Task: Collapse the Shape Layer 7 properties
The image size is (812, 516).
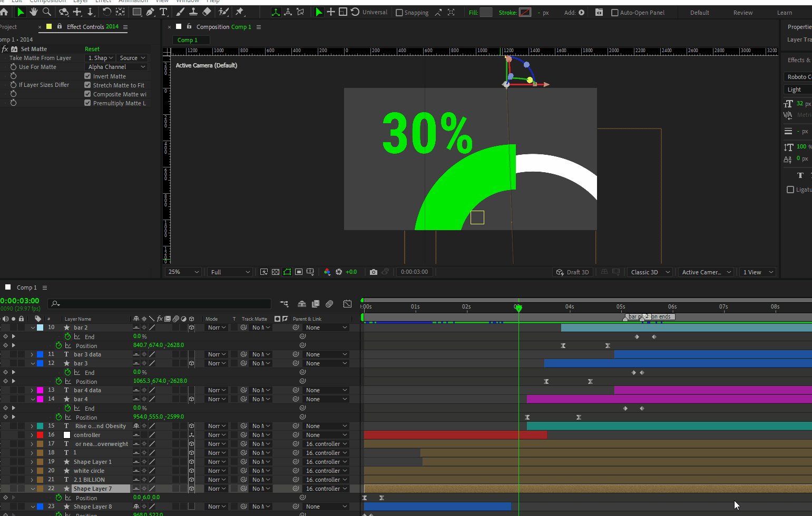Action: pos(32,489)
